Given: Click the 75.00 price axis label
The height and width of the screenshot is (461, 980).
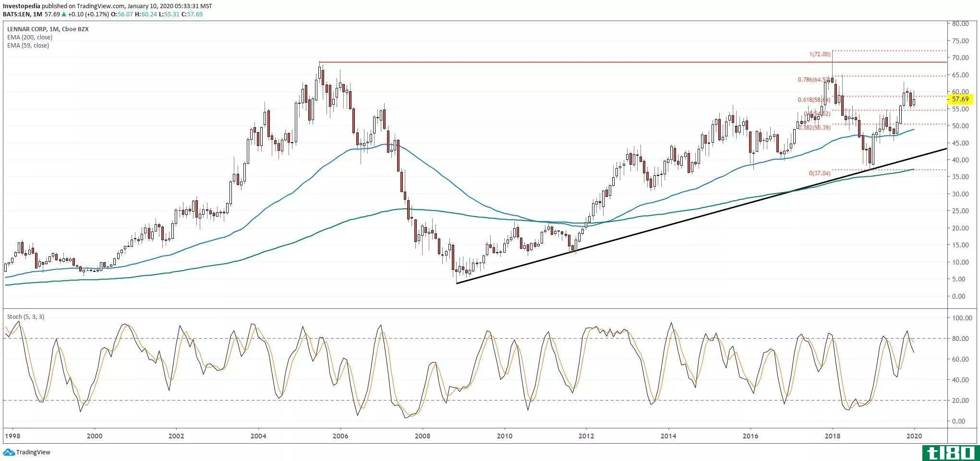Looking at the screenshot, I should (960, 41).
